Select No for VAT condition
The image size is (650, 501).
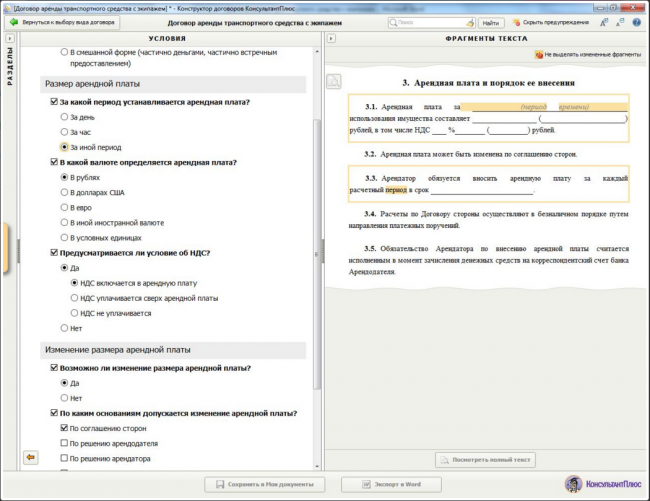pos(64,328)
